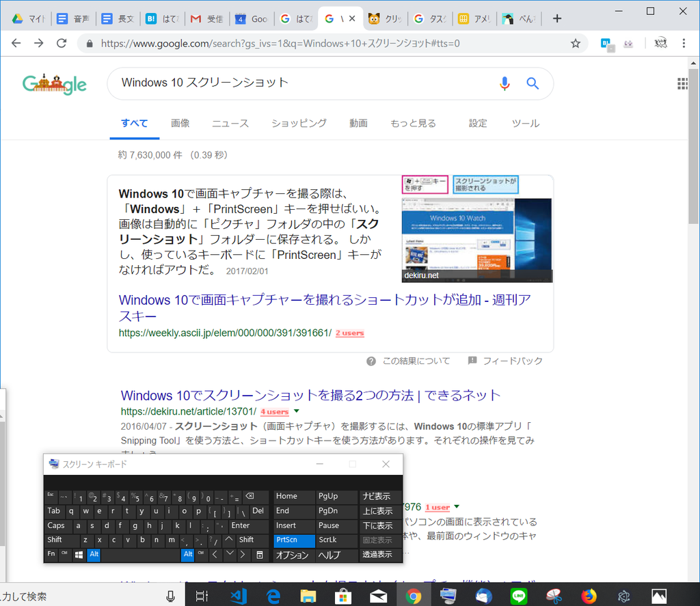
Task: Switch to the Gmail 受信 tab
Action: click(207, 18)
